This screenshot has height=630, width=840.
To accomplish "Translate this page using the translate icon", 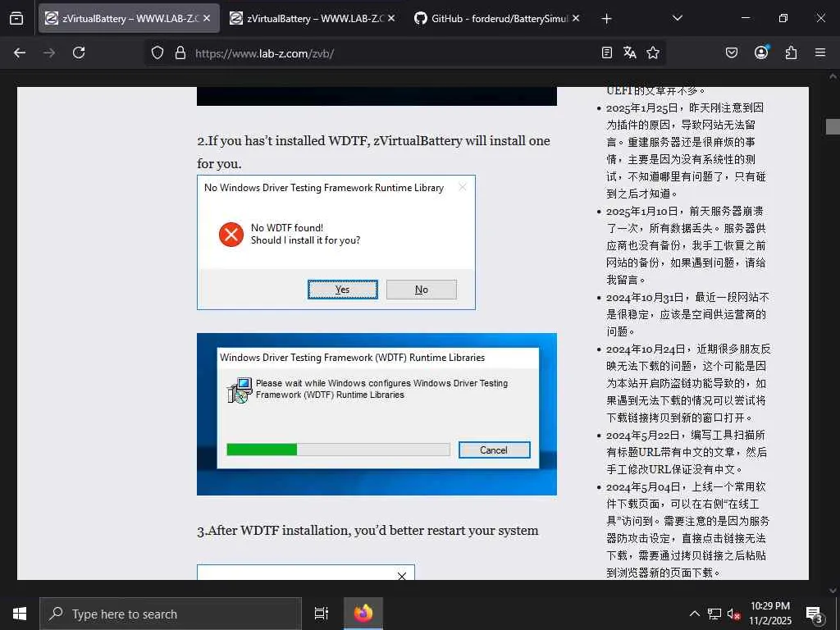I will [x=629, y=52].
